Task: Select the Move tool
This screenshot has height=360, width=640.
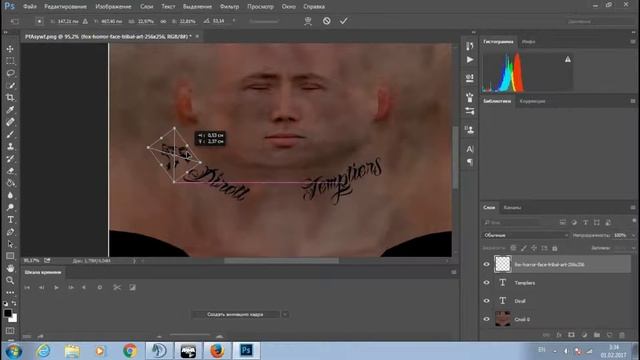Action: (x=10, y=49)
